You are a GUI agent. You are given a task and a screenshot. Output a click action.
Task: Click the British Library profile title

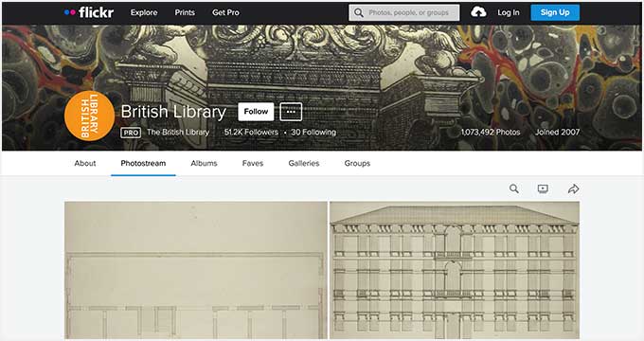(173, 112)
